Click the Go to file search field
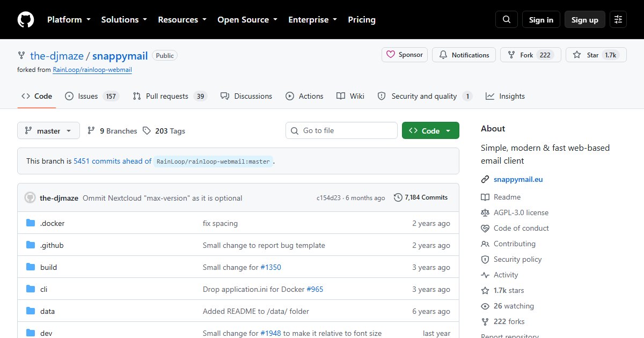 pyautogui.click(x=341, y=131)
